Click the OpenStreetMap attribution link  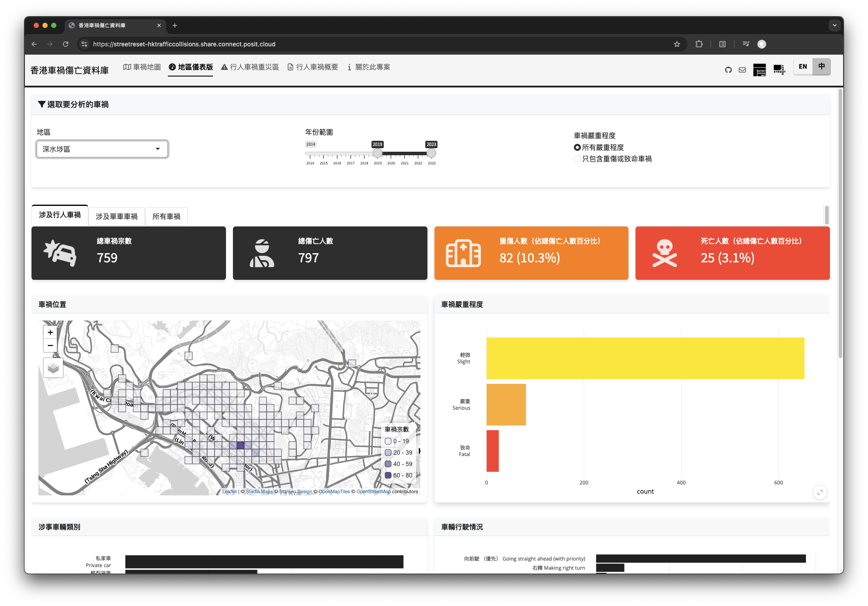(374, 491)
